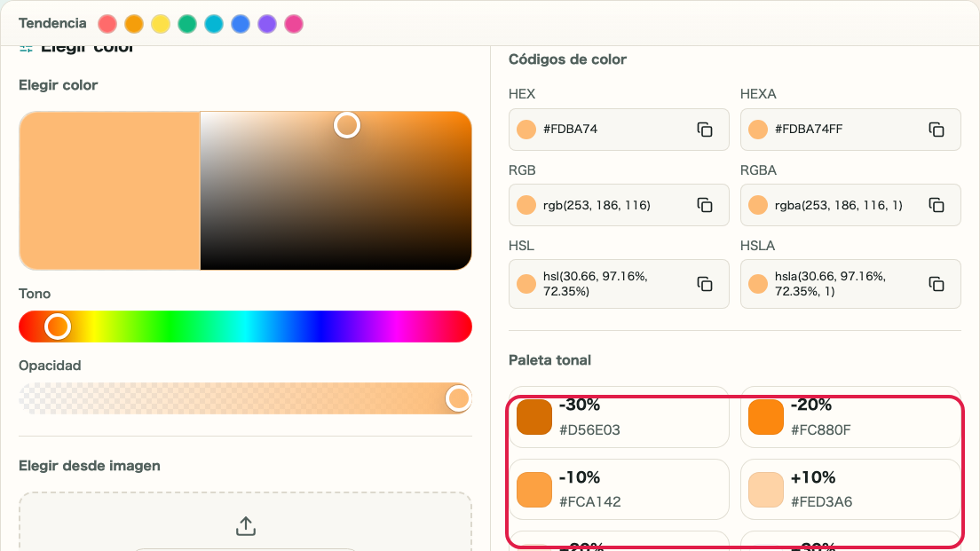The width and height of the screenshot is (980, 551).
Task: Click the HSL field value text
Action: (x=595, y=284)
